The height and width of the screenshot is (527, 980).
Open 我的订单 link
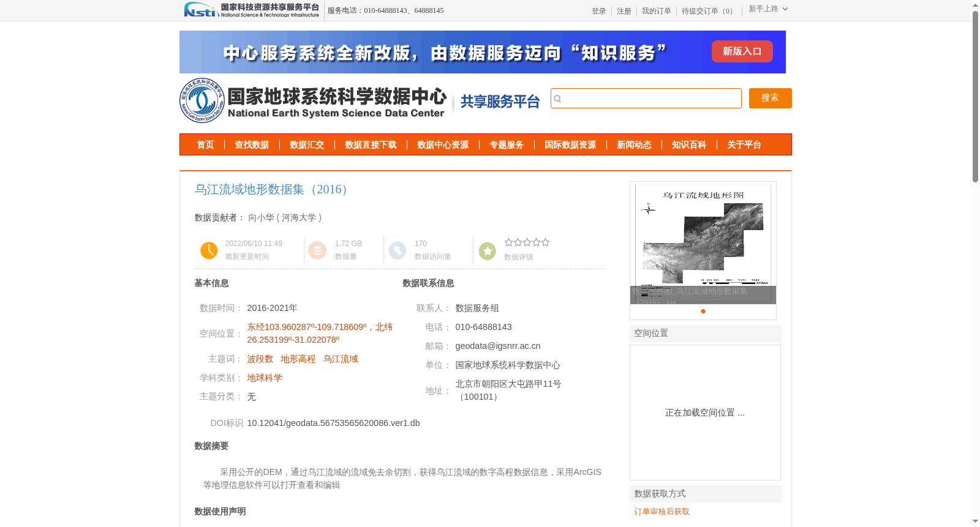pyautogui.click(x=657, y=11)
